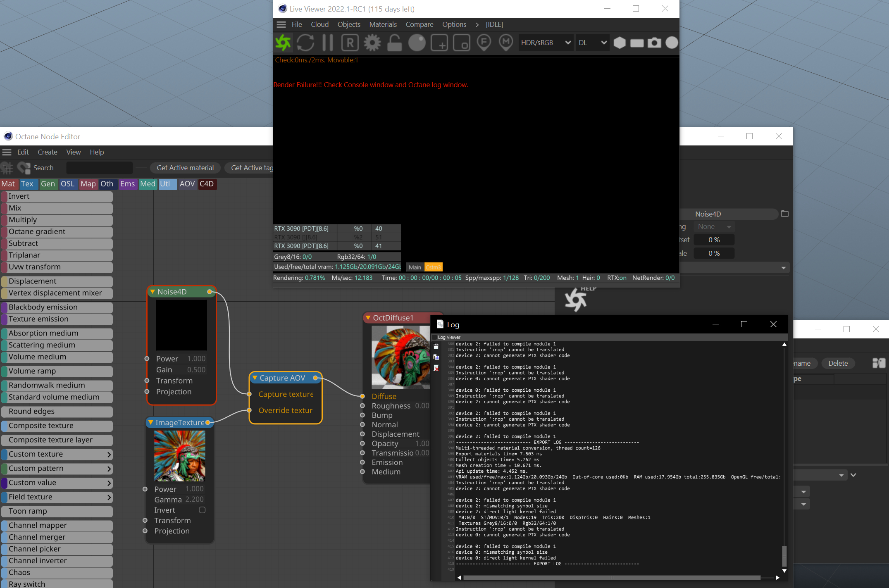The image size is (889, 588).
Task: Open render settings gear icon
Action: point(372,43)
